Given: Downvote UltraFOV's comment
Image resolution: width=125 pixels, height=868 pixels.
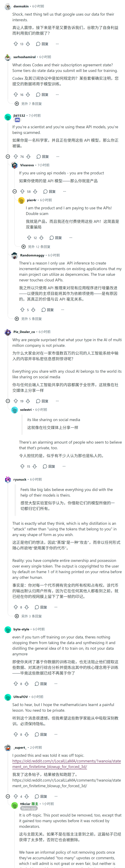Looking at the screenshot, I should pos(27,734).
